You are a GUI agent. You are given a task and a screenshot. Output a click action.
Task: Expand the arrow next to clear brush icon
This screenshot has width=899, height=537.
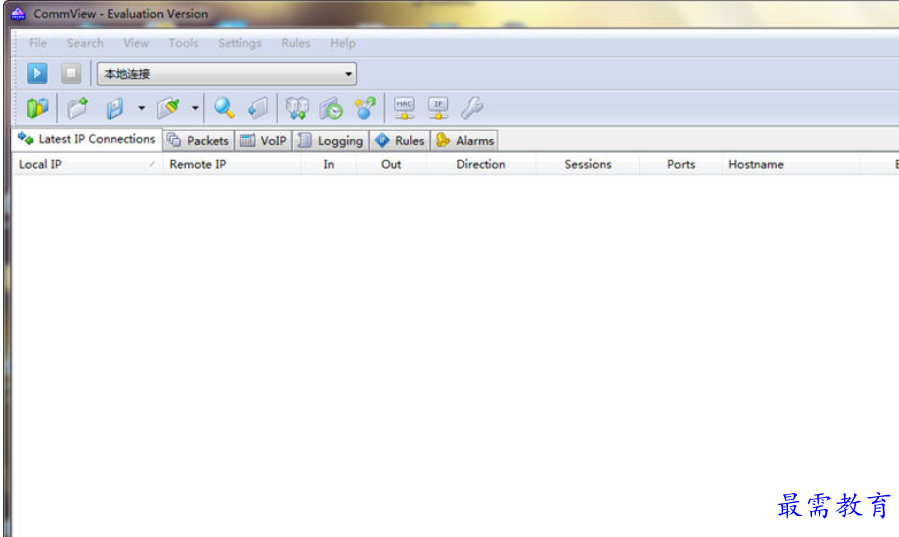point(195,108)
